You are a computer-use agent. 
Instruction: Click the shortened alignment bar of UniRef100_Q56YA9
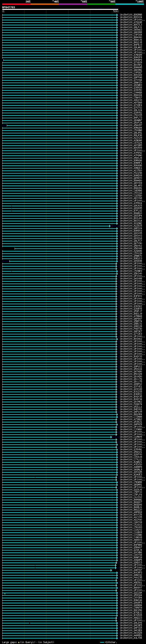(66, 249)
